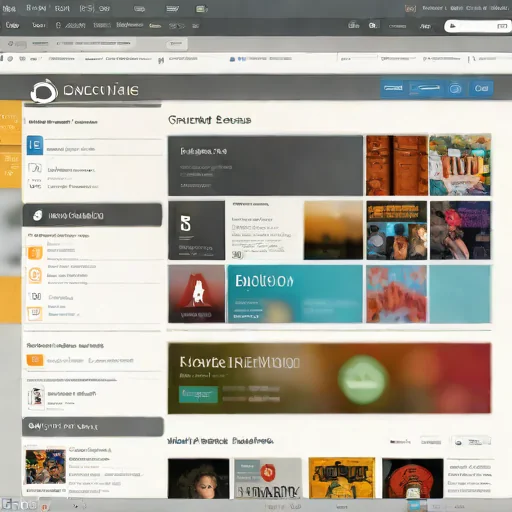Click the first blue button in header
This screenshot has width=512, height=512.
click(393, 88)
